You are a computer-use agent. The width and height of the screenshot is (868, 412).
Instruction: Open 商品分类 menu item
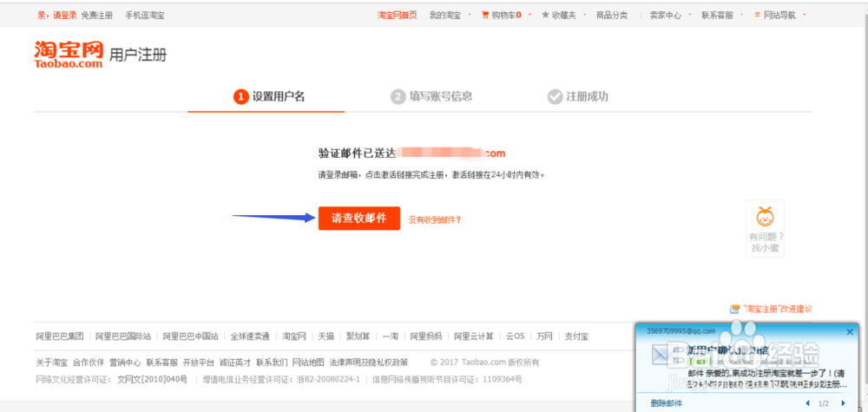[612, 16]
